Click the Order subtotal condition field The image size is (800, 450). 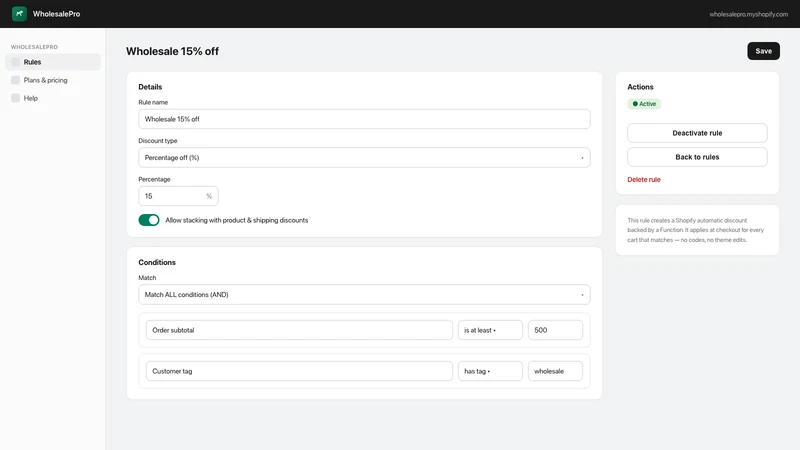(x=299, y=330)
